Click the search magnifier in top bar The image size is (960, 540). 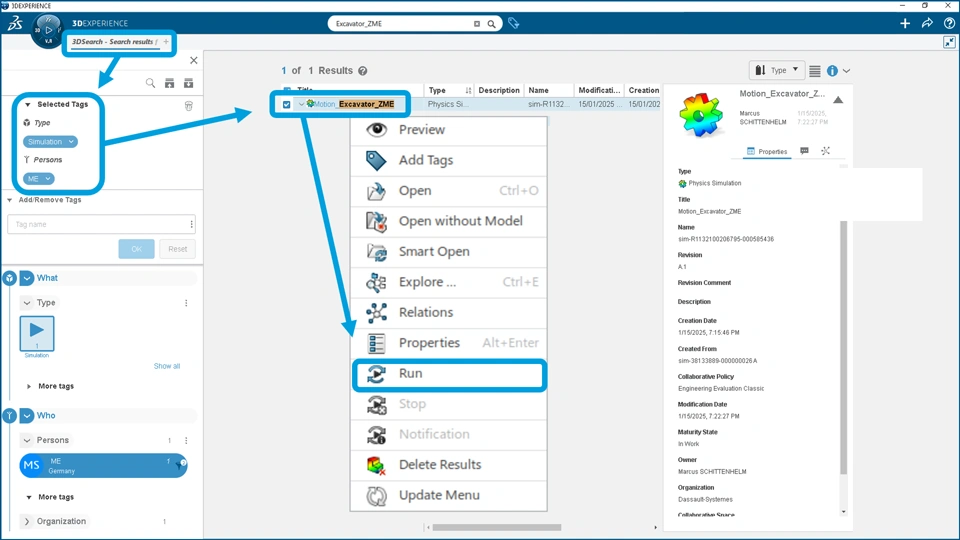pyautogui.click(x=491, y=24)
